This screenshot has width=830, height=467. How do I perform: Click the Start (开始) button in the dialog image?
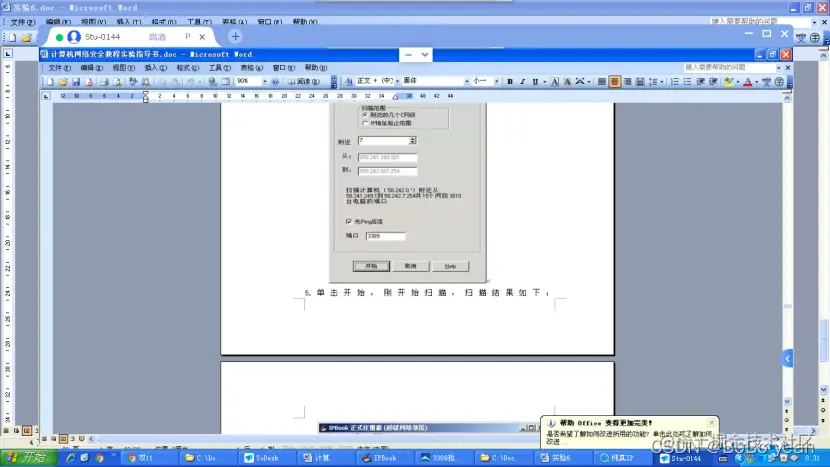pyautogui.click(x=371, y=266)
